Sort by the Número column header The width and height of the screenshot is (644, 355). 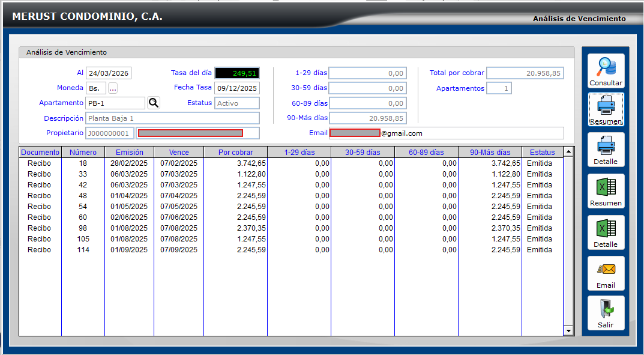[83, 153]
